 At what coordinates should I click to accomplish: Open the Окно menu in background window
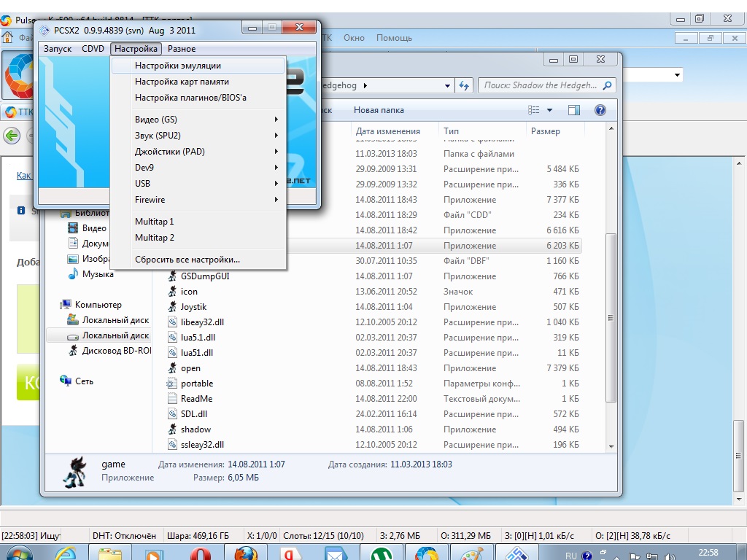coord(354,38)
